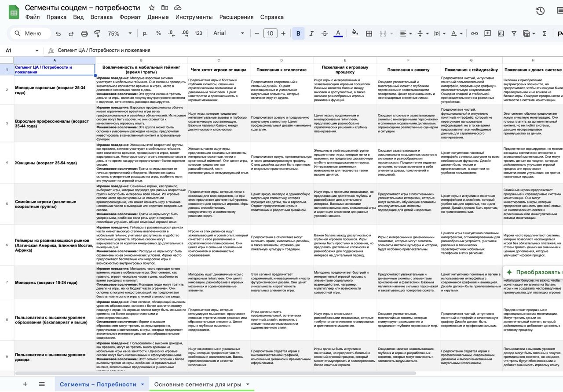Viewport: 563px width, 392px height.
Task: Pick a text color
Action: [x=338, y=33]
